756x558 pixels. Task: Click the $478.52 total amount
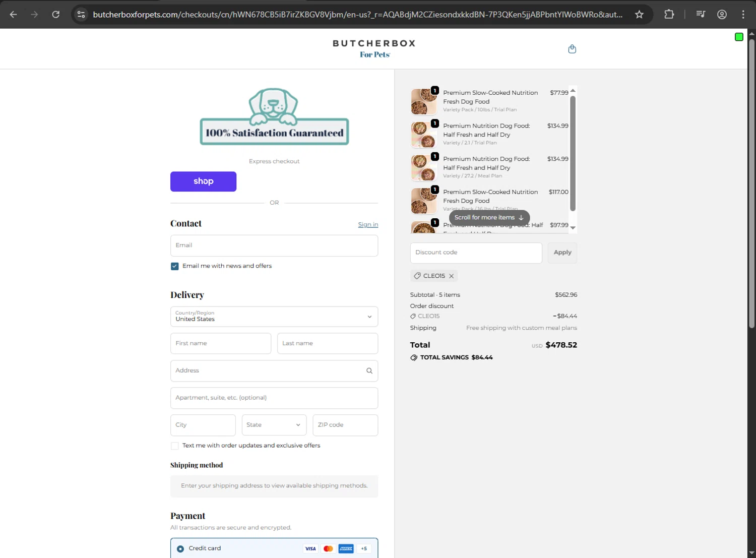pos(561,345)
